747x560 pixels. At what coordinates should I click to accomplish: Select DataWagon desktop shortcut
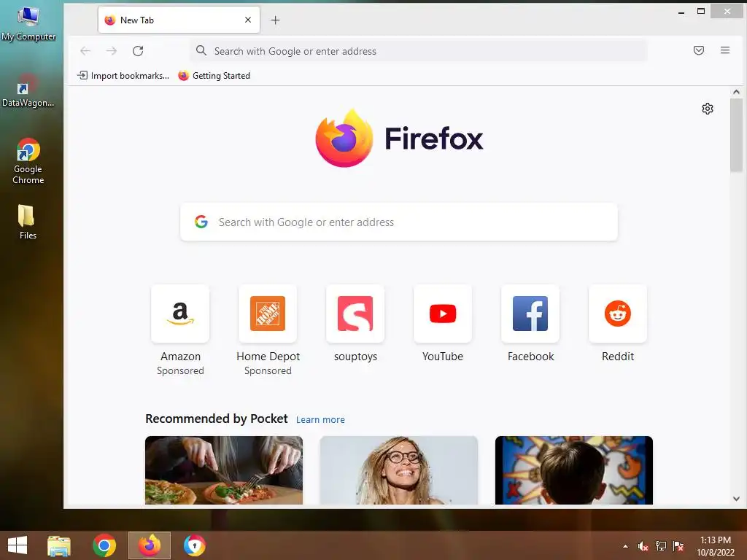point(28,90)
